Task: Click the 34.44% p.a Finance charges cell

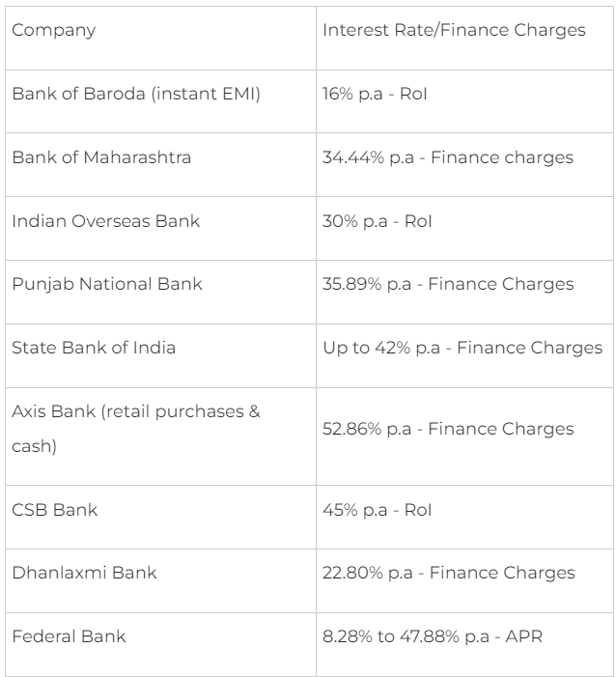Action: click(464, 165)
